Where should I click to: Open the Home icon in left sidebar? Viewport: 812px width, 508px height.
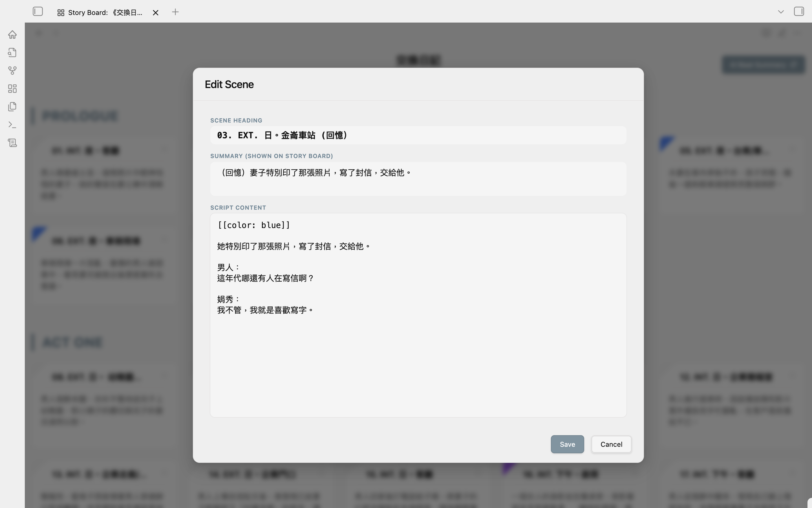(12, 35)
